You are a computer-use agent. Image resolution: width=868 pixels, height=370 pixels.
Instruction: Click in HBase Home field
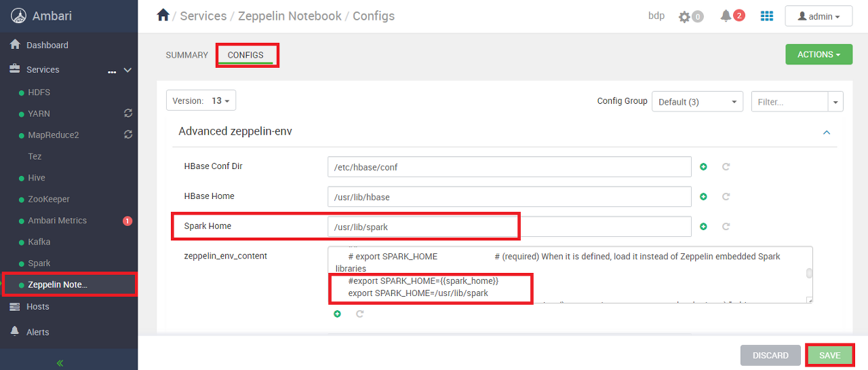coord(509,197)
